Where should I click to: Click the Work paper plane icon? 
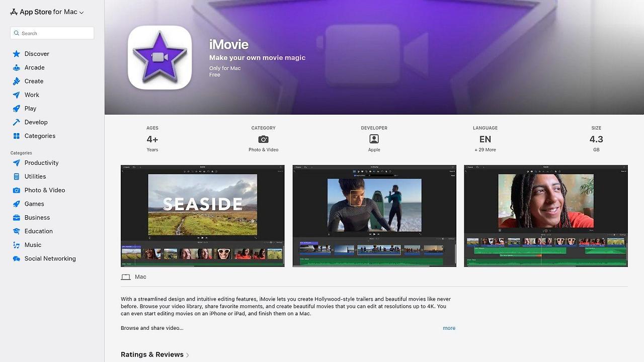[x=17, y=95]
